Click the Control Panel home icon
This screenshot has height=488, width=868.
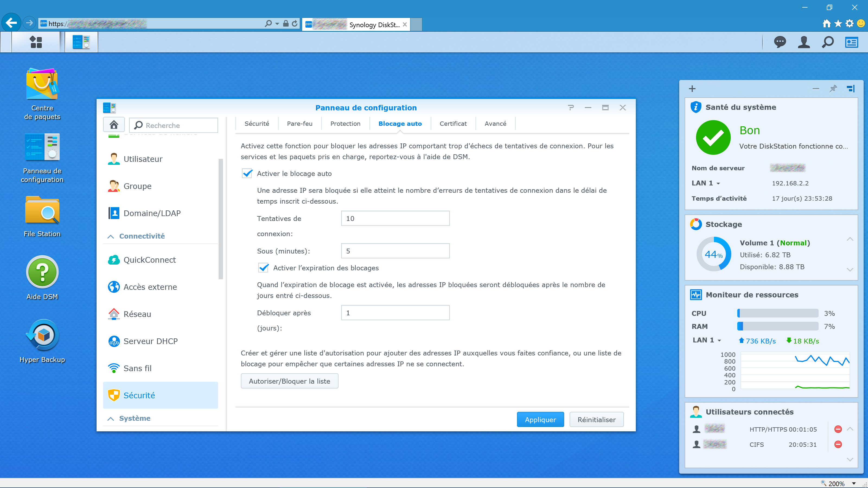[114, 125]
